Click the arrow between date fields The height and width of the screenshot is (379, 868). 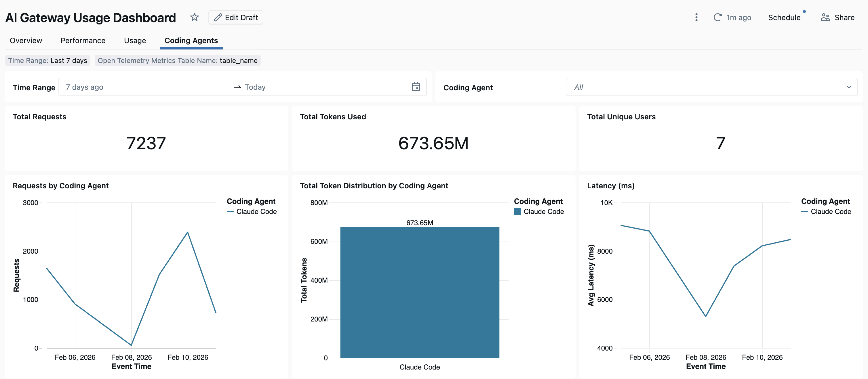click(x=237, y=87)
